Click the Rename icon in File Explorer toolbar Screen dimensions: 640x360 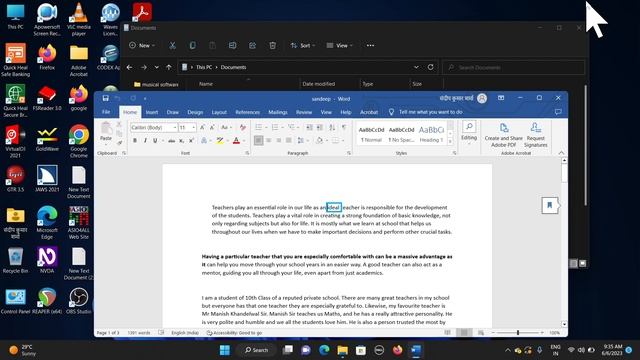click(x=232, y=46)
